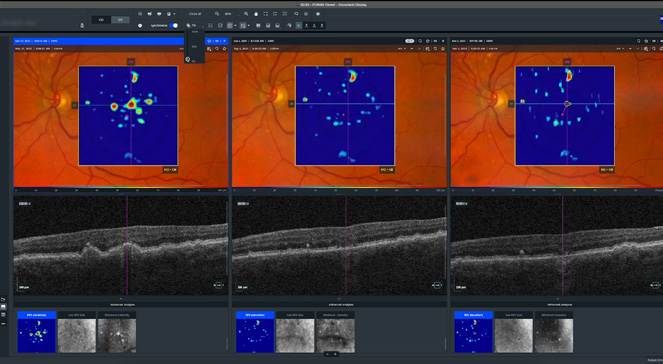Click the round icon left of Synchronize
The width and height of the screenshot is (663, 364).
coord(140,25)
